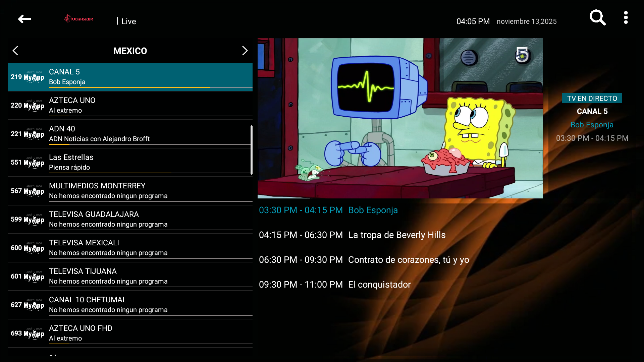The width and height of the screenshot is (644, 362).
Task: Select the MEXICO category title
Action: click(130, 51)
